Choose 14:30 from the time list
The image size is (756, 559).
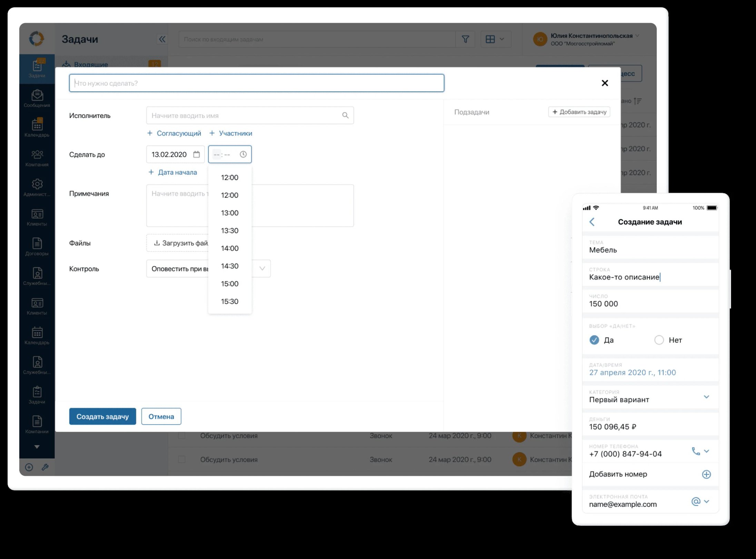[230, 266]
